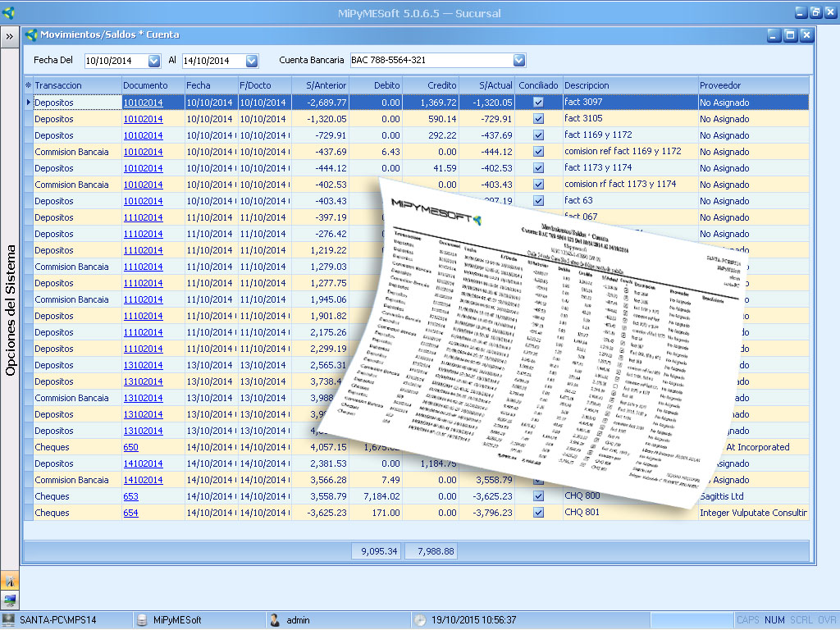Open cheque document link 654
840x630 pixels.
pos(130,513)
